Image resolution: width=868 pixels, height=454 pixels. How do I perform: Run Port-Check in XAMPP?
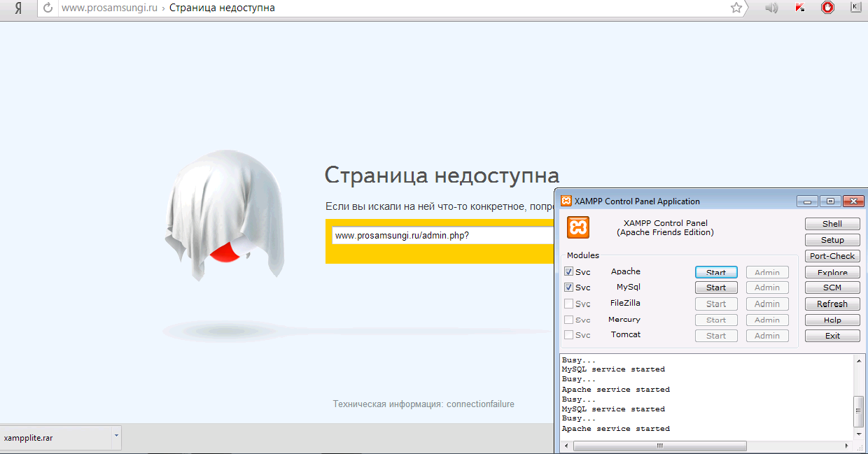(x=832, y=256)
